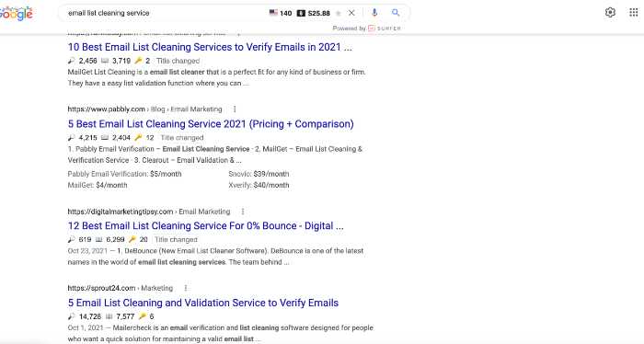This screenshot has height=344, width=644.
Task: Click the https://sprout24.com URL
Action: coord(101,288)
